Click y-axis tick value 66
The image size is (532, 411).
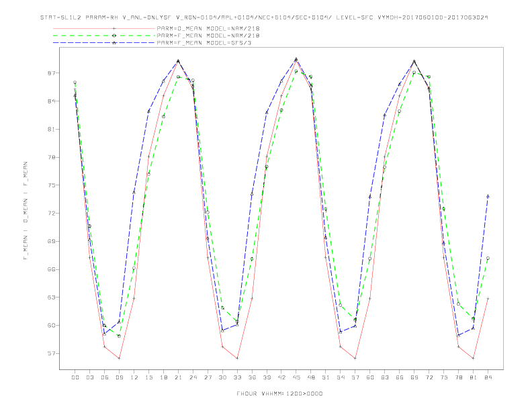click(51, 269)
